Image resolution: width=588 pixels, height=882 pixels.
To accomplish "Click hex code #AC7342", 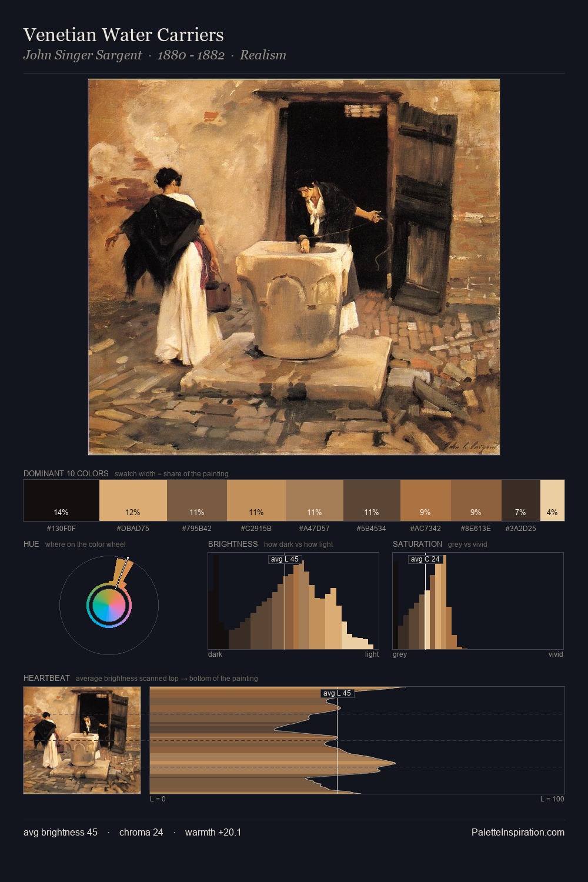I will point(426,529).
